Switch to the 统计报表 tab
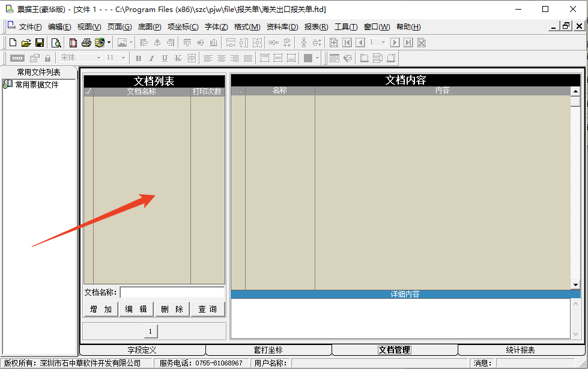588x369 pixels. point(520,350)
